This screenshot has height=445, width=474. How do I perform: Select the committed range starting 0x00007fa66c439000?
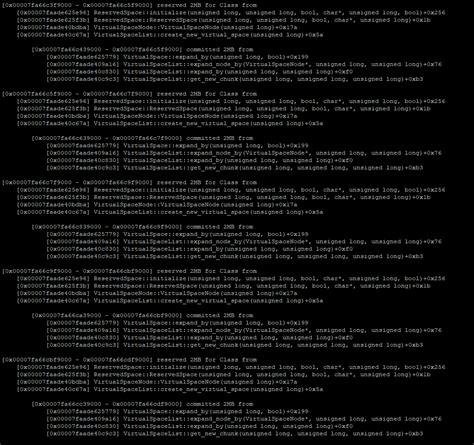click(x=142, y=50)
